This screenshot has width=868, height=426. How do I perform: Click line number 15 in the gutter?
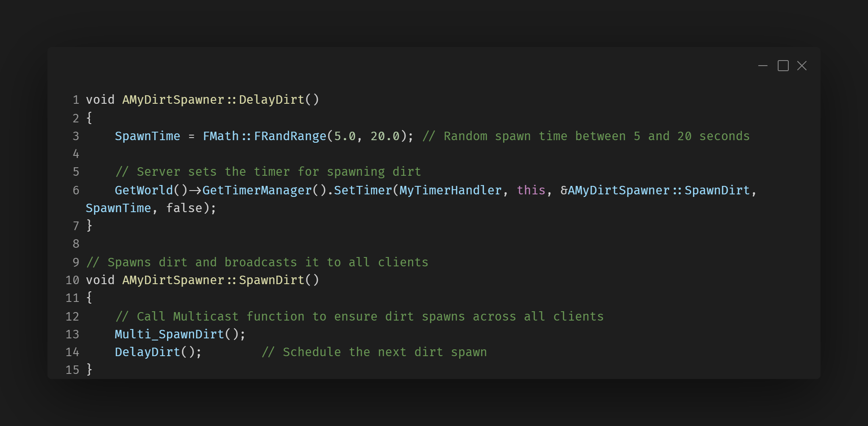72,370
